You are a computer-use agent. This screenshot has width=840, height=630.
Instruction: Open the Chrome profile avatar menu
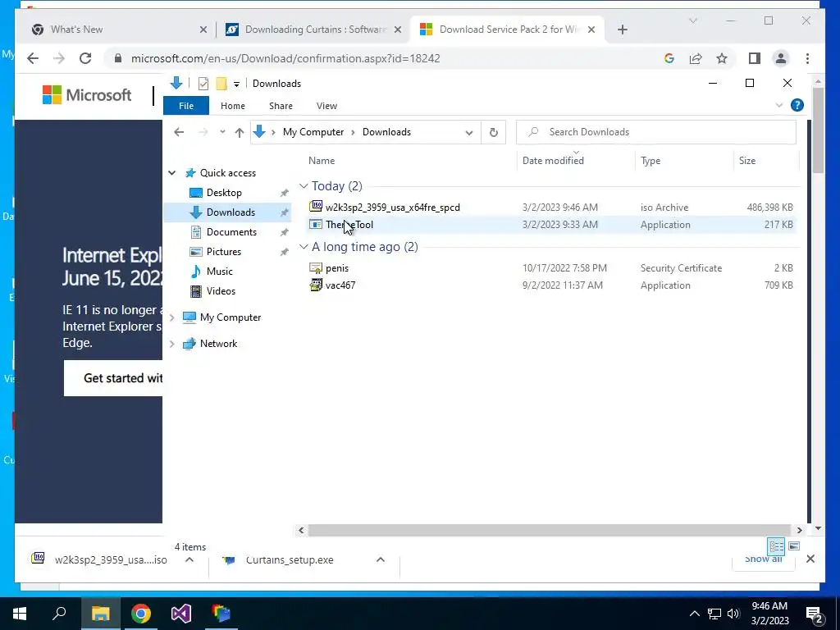(781, 58)
